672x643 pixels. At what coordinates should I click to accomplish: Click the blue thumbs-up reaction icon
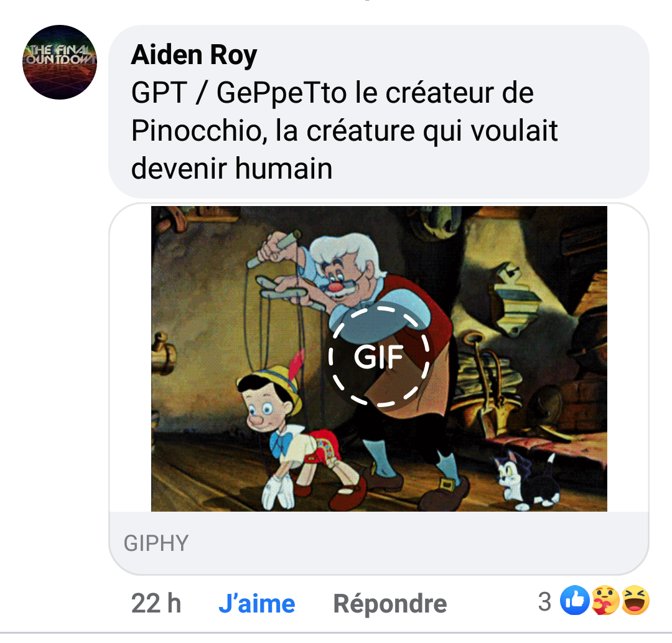(574, 600)
